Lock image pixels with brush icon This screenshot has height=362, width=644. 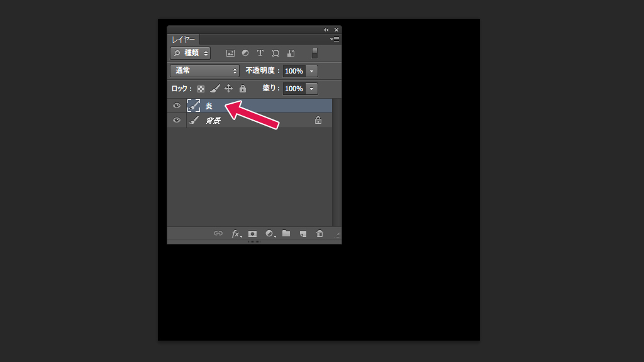click(x=215, y=88)
